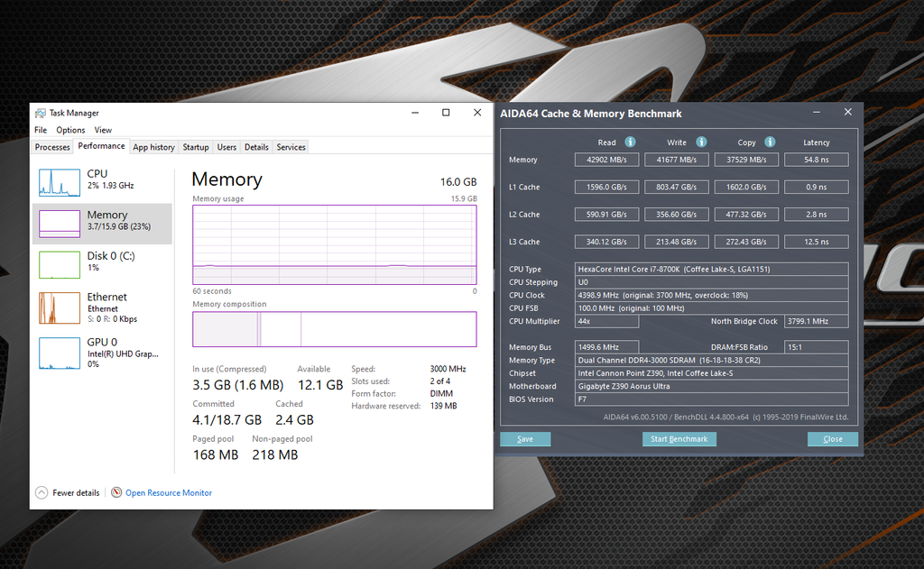Image resolution: width=924 pixels, height=569 pixels.
Task: Click the Slots used value 2 of 4
Action: pos(439,381)
